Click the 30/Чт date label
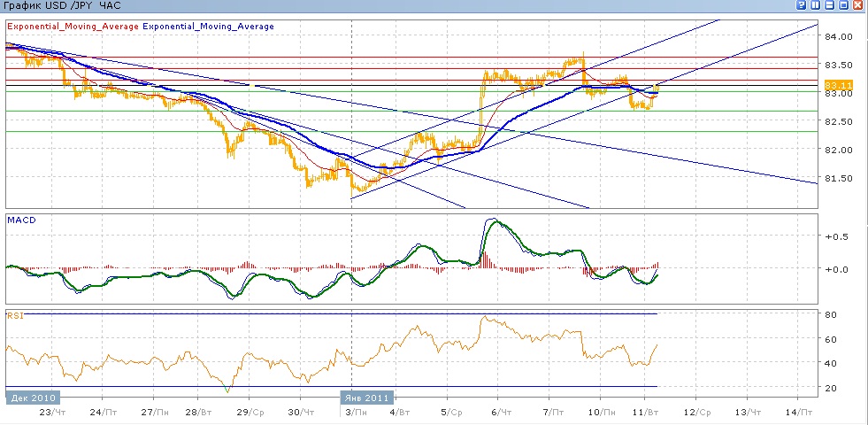Viewport: 868px width, 425px height. [x=301, y=413]
